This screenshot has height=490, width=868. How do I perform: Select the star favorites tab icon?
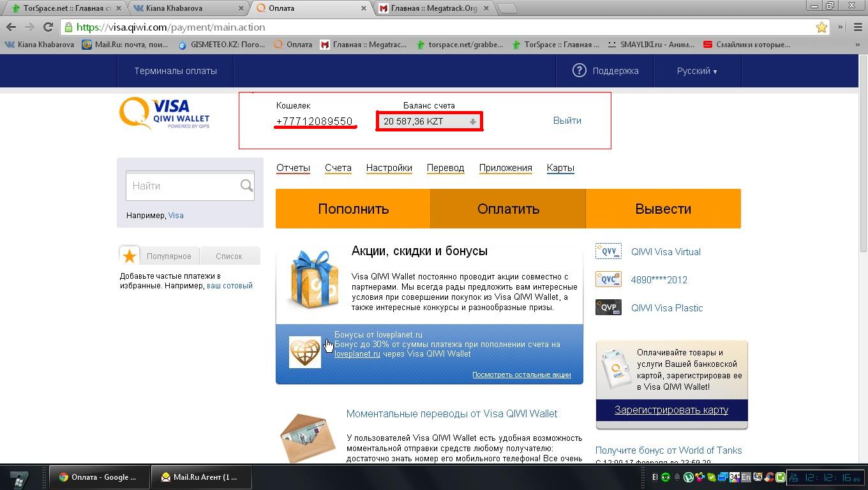(130, 256)
